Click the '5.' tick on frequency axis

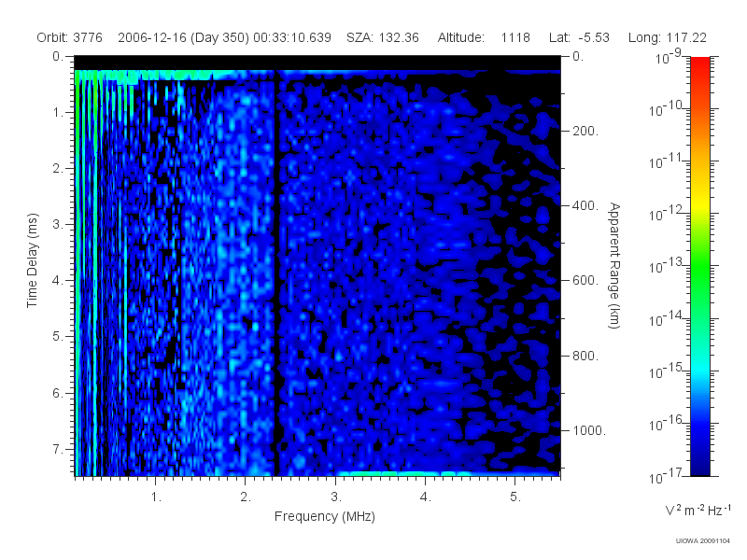(x=515, y=497)
